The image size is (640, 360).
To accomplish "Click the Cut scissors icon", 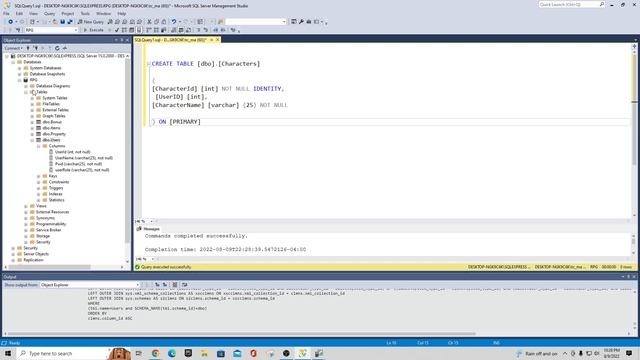I will coord(149,22).
